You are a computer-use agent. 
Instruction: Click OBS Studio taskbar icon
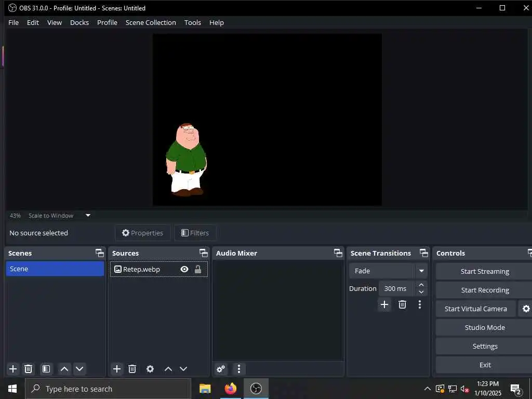click(x=256, y=389)
